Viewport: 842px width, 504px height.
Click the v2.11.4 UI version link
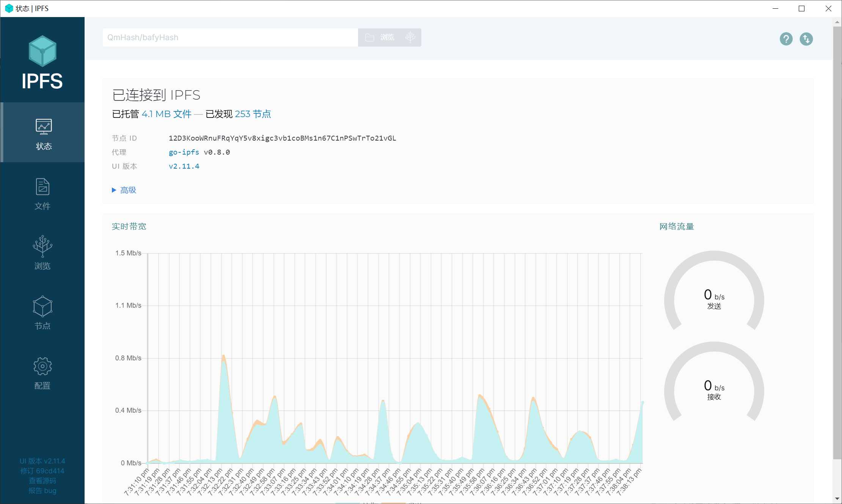(x=184, y=166)
